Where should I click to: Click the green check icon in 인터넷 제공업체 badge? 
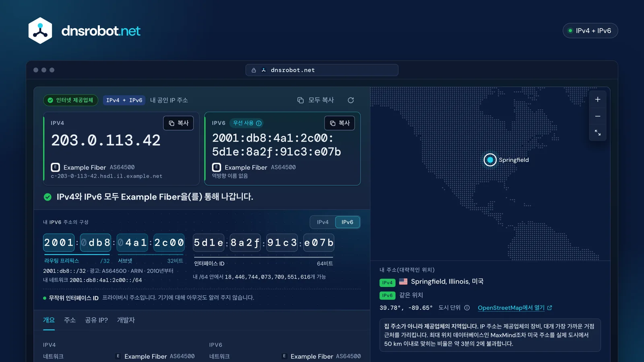[50, 100]
